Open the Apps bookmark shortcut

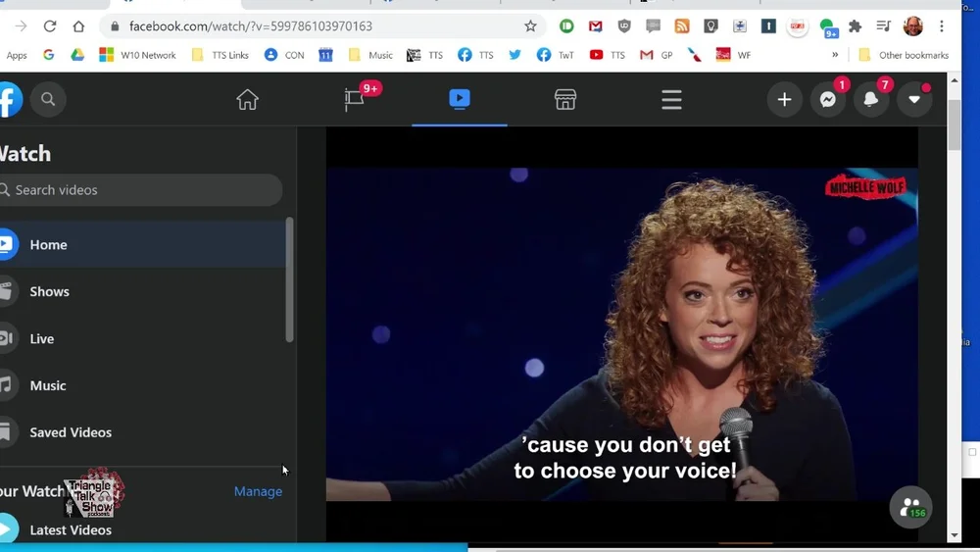[x=17, y=55]
